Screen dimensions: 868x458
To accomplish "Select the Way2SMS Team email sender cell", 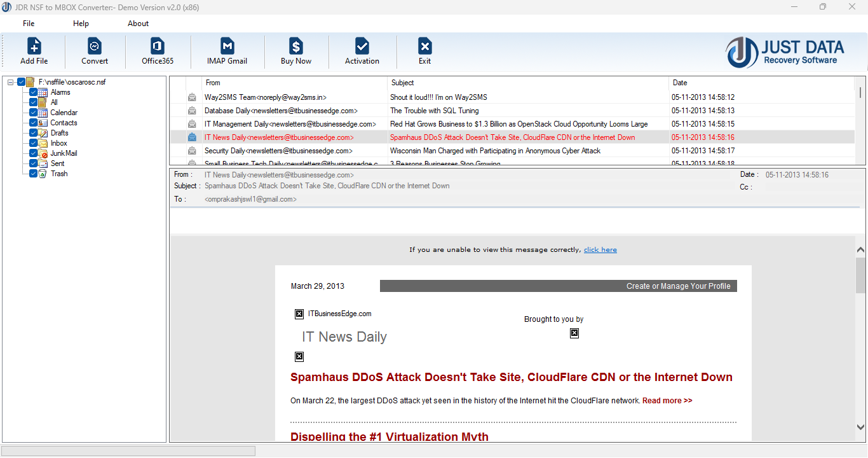I will click(x=294, y=97).
